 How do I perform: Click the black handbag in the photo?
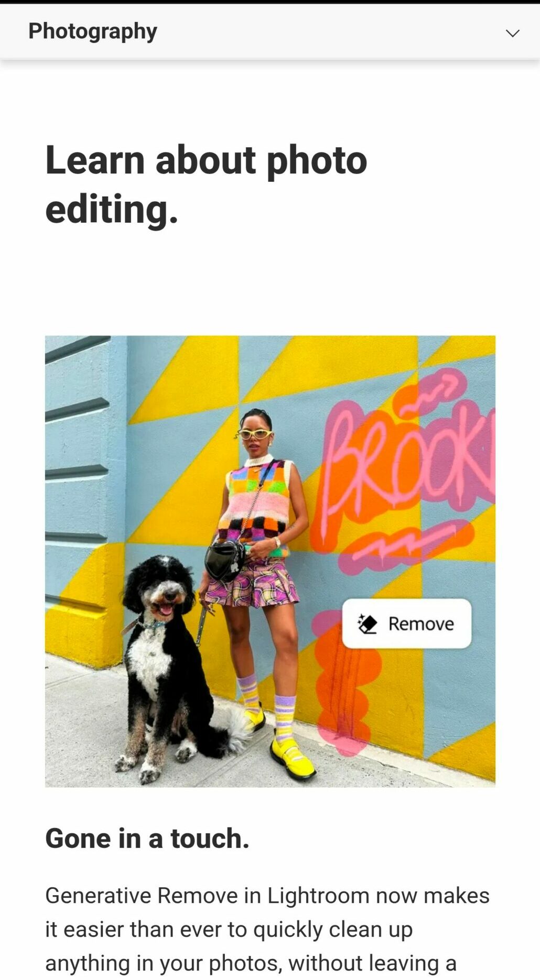[x=225, y=561]
